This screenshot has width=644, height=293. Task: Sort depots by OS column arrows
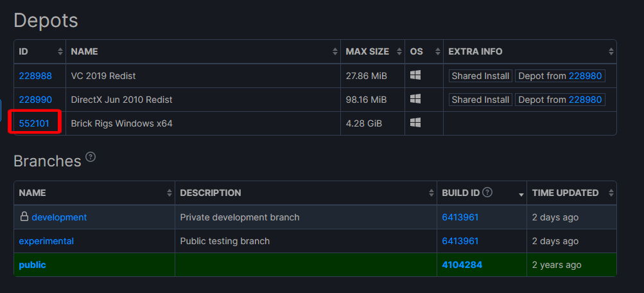click(438, 51)
